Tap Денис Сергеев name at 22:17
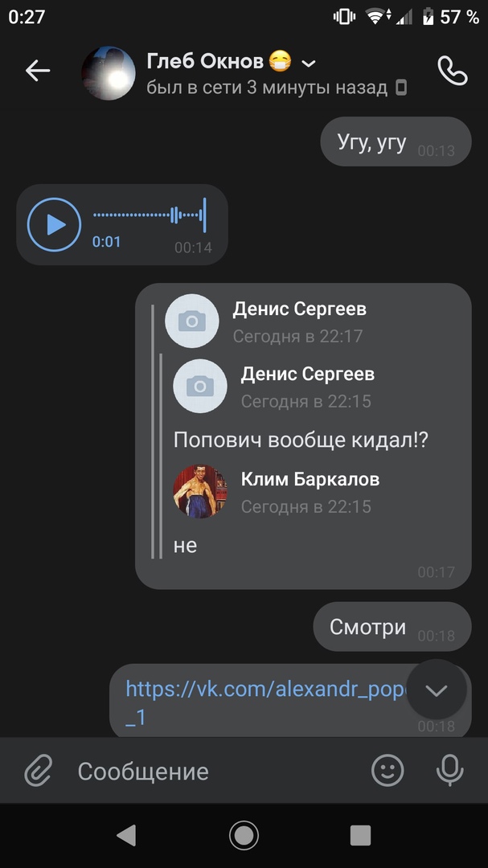 point(299,309)
